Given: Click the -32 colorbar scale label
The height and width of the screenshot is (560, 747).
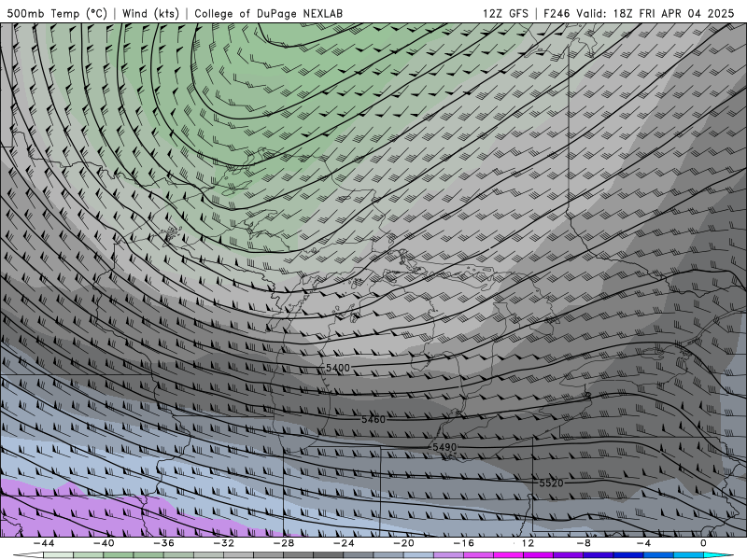Looking at the screenshot, I should tap(223, 543).
